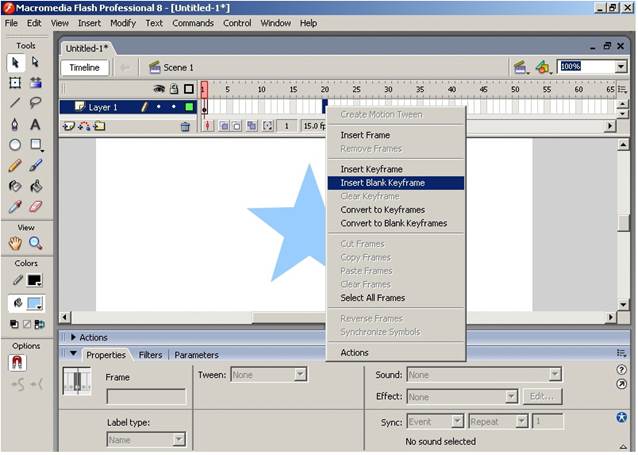Open the Modify menu

tap(123, 23)
